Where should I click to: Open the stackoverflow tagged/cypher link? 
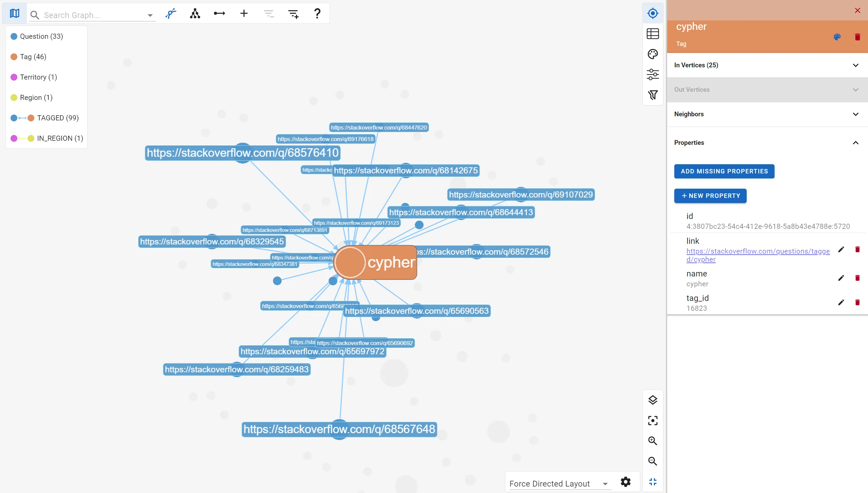click(758, 255)
